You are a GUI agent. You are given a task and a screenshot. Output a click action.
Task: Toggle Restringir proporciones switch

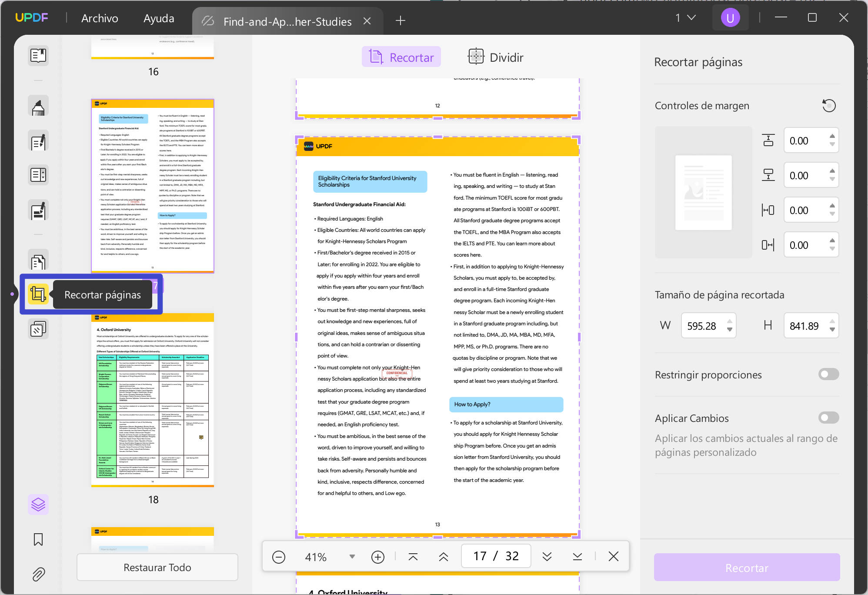[828, 374]
